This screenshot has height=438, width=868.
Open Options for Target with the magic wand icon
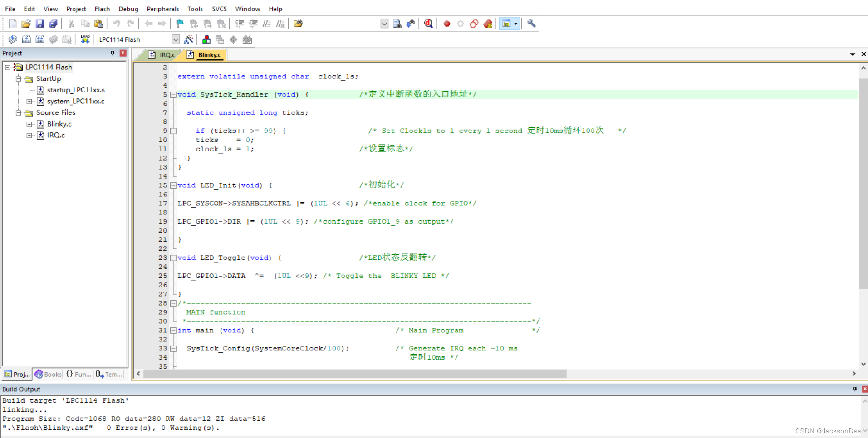(x=188, y=39)
